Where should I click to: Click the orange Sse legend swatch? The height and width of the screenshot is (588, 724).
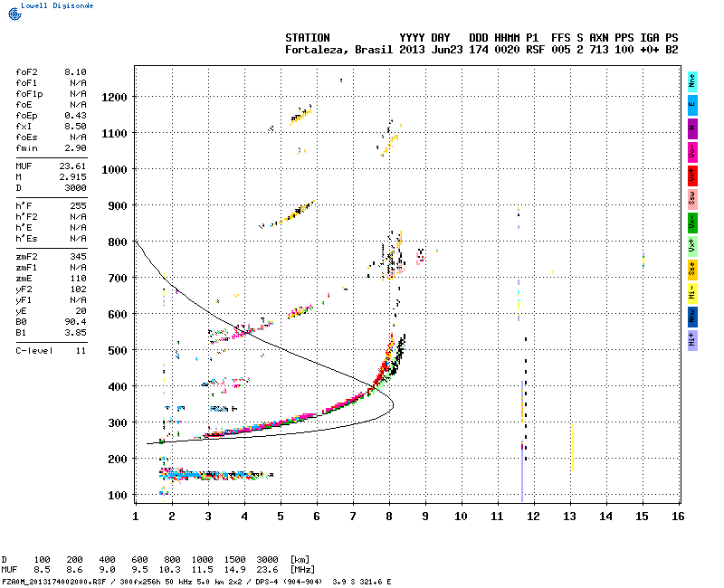point(692,270)
